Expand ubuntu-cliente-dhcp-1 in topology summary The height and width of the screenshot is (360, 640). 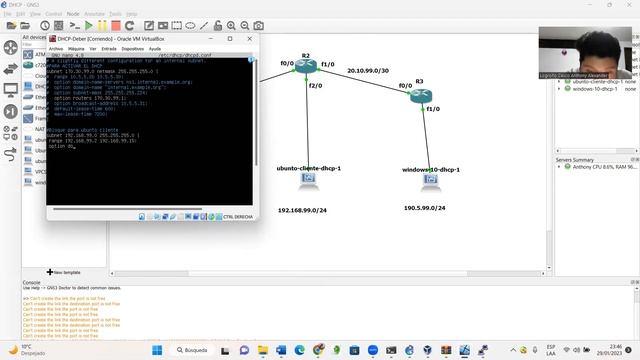tap(559, 82)
